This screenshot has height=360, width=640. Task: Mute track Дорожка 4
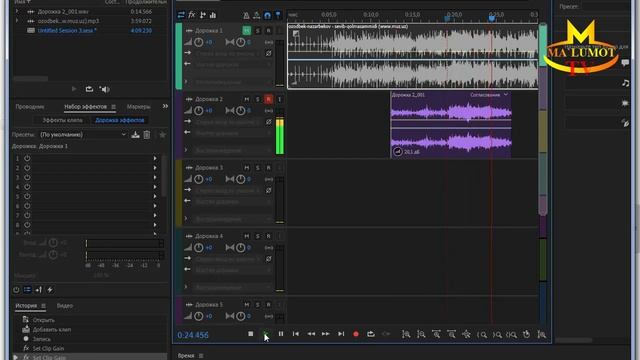pyautogui.click(x=247, y=236)
